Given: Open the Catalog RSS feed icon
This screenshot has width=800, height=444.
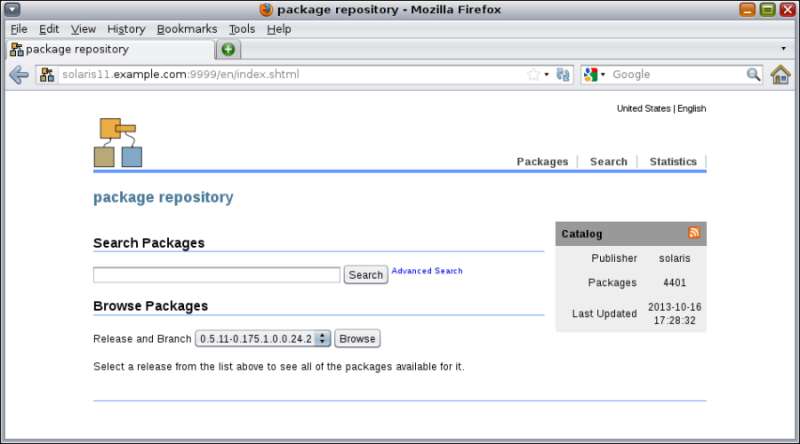Looking at the screenshot, I should (x=694, y=233).
